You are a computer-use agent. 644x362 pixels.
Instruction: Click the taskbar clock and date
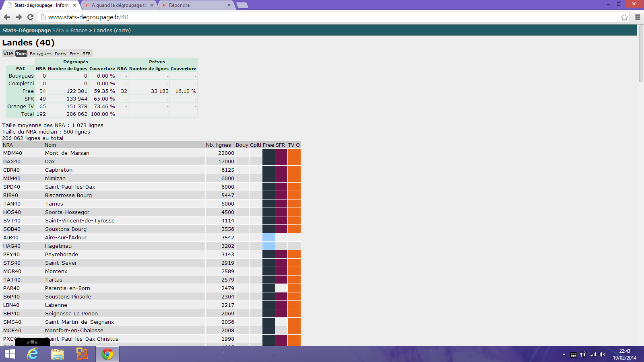tap(625, 354)
